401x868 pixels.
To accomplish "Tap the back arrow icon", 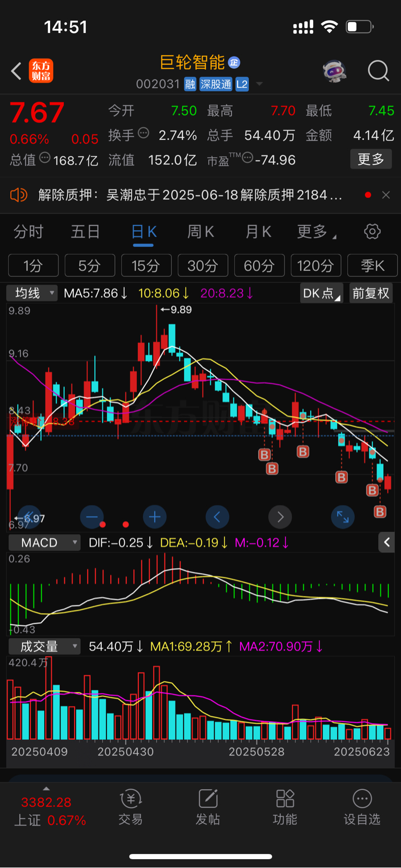I will [16, 71].
